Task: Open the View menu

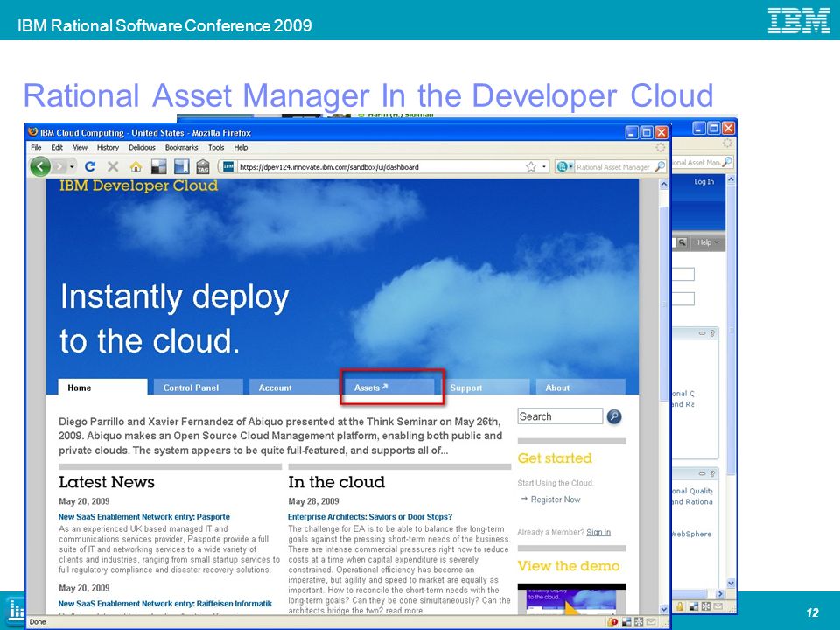Action: coord(80,147)
